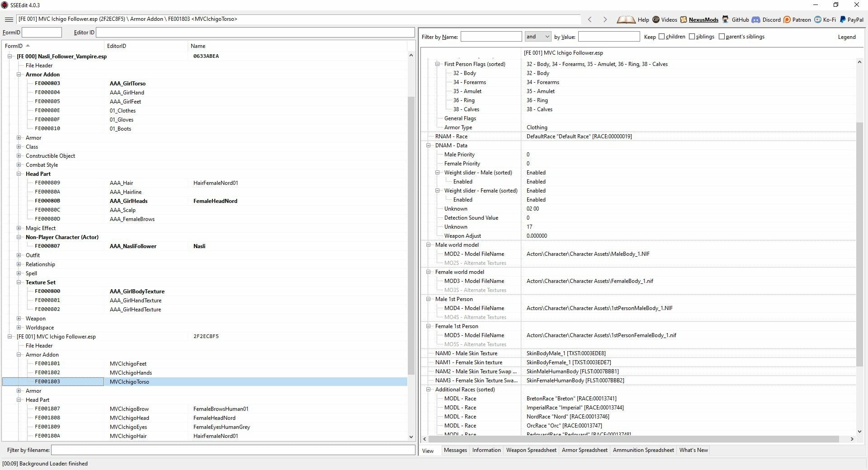Click the Discord icon
The height and width of the screenshot is (470, 868).
(755, 19)
